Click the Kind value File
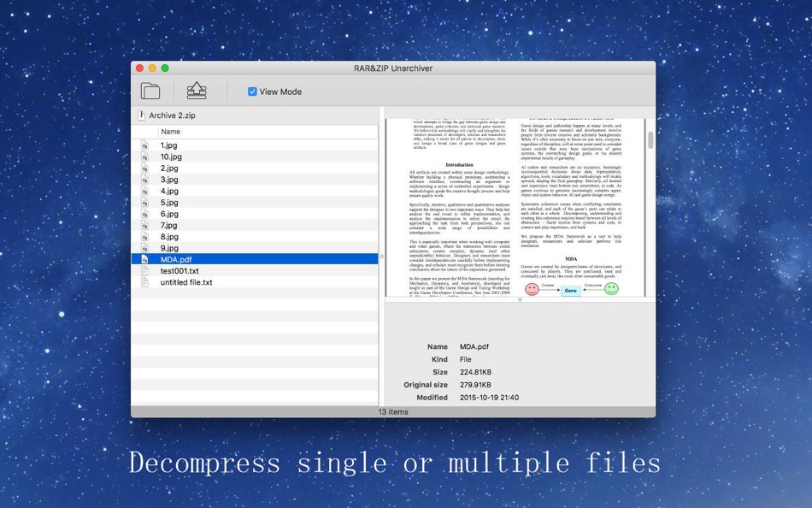Screen dimensions: 812x508 click(466, 359)
